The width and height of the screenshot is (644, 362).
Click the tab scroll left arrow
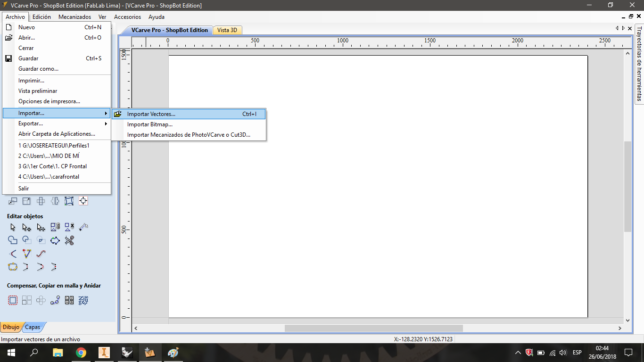(x=617, y=28)
